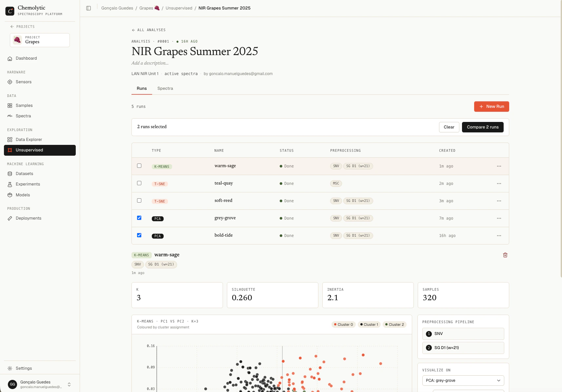562x392 pixels.
Task: Go to Unsupervised breadcrumb
Action: (179, 8)
